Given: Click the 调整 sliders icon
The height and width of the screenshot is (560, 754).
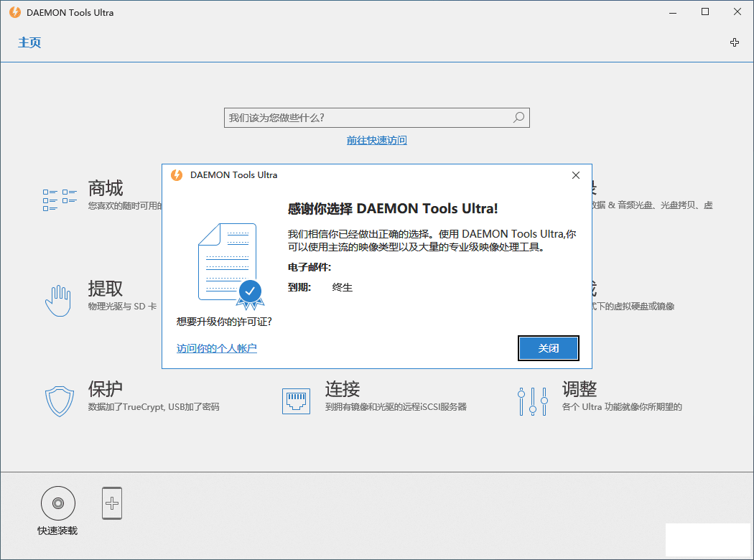Looking at the screenshot, I should [x=533, y=401].
